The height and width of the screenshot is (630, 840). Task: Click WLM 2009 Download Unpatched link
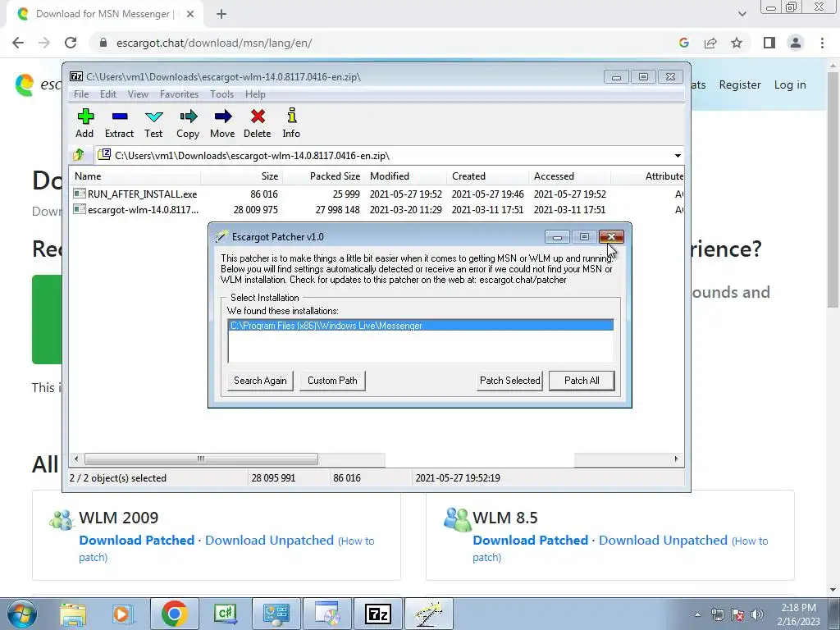pos(269,540)
